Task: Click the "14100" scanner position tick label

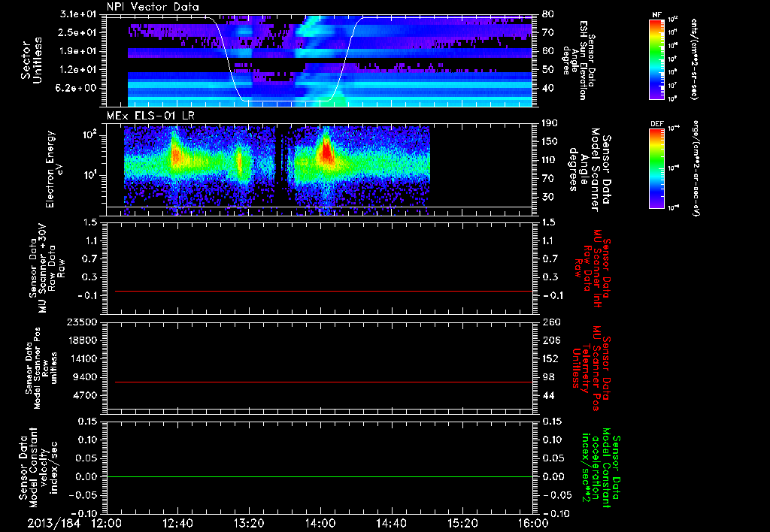Action: (x=81, y=358)
